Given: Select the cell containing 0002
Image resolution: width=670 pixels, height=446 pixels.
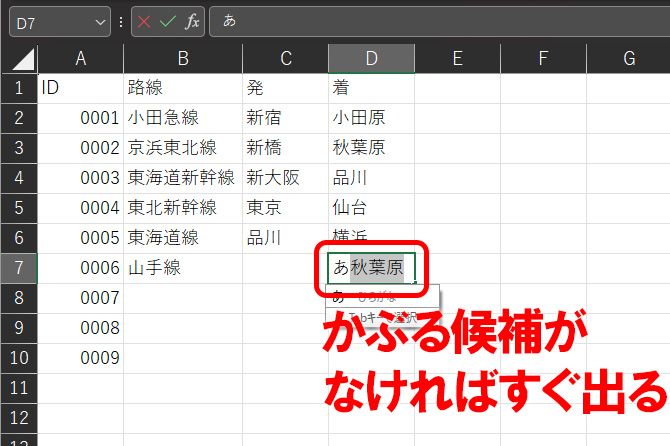Looking at the screenshot, I should click(80, 148).
